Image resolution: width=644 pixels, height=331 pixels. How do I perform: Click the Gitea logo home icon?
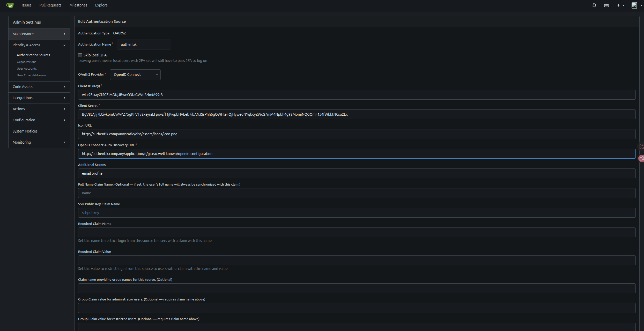(x=10, y=5)
